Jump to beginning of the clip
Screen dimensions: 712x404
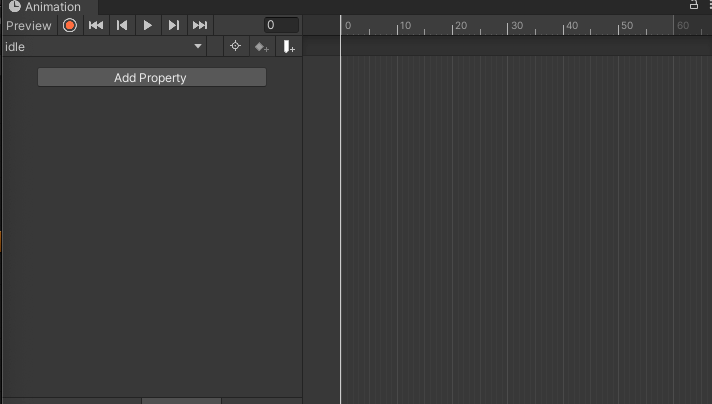tap(96, 25)
